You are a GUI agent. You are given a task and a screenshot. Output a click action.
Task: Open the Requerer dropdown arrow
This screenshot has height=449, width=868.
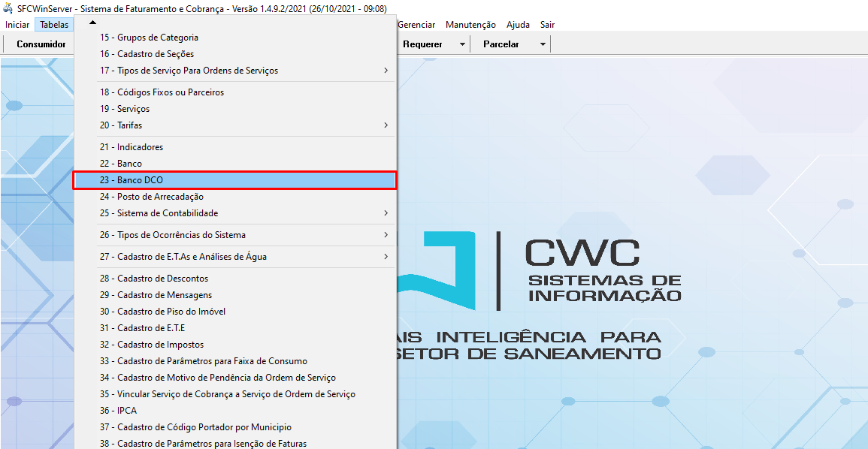click(462, 44)
